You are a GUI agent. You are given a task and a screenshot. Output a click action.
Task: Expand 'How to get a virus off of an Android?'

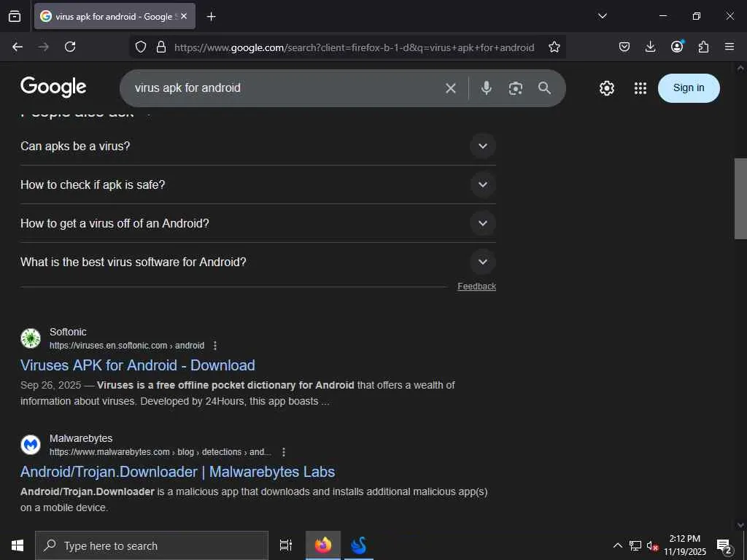tap(258, 223)
